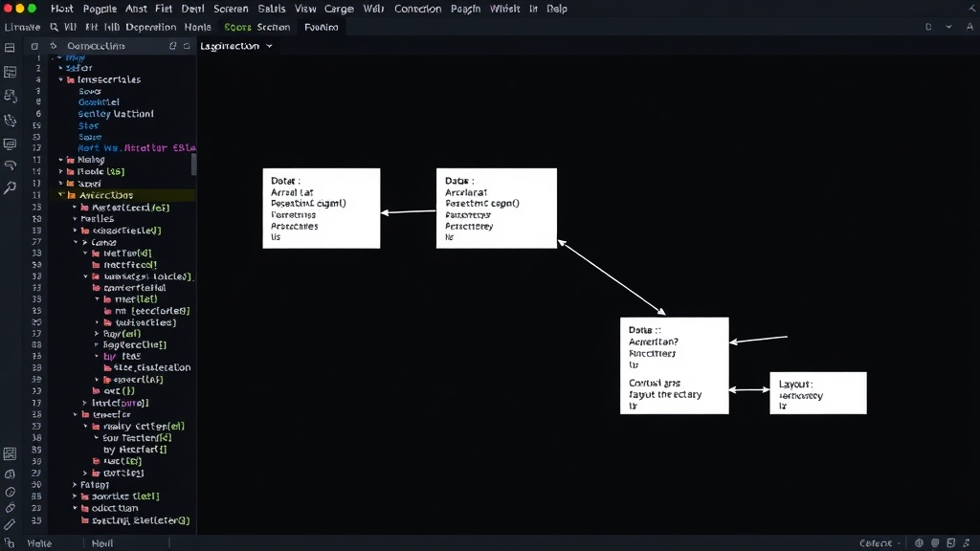
Task: Select the search magnifier tool in sidebar
Action: click(10, 187)
